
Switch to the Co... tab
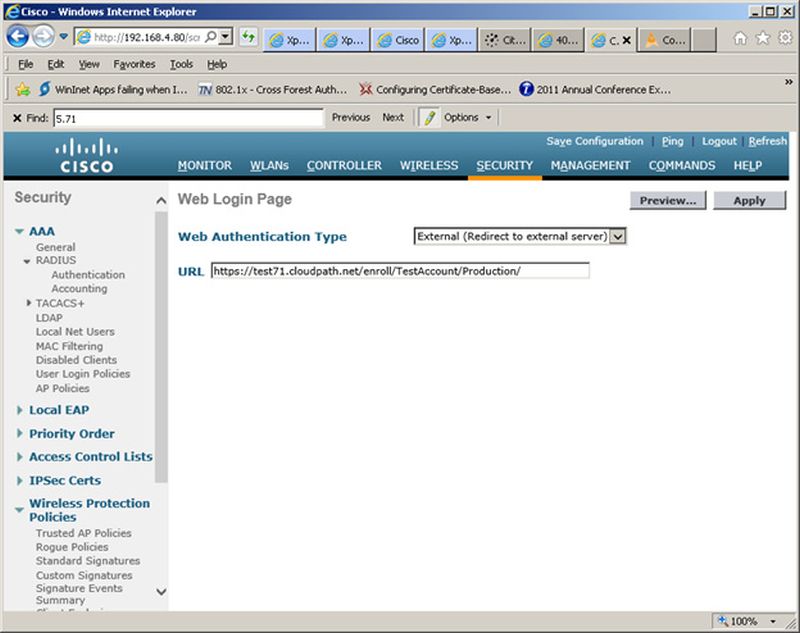[x=665, y=40]
